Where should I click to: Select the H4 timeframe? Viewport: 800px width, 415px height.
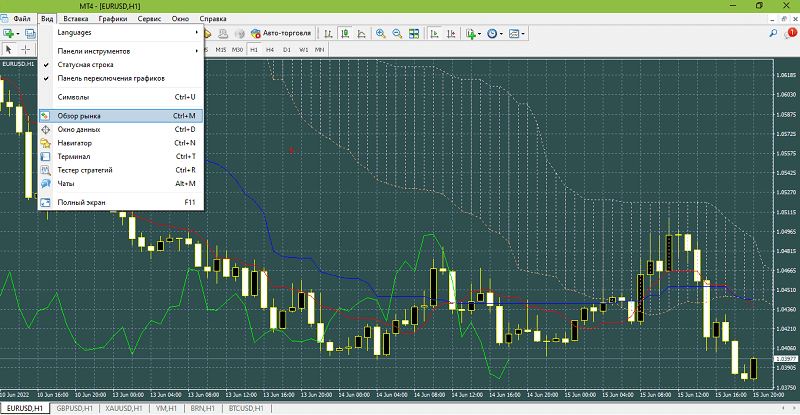270,50
